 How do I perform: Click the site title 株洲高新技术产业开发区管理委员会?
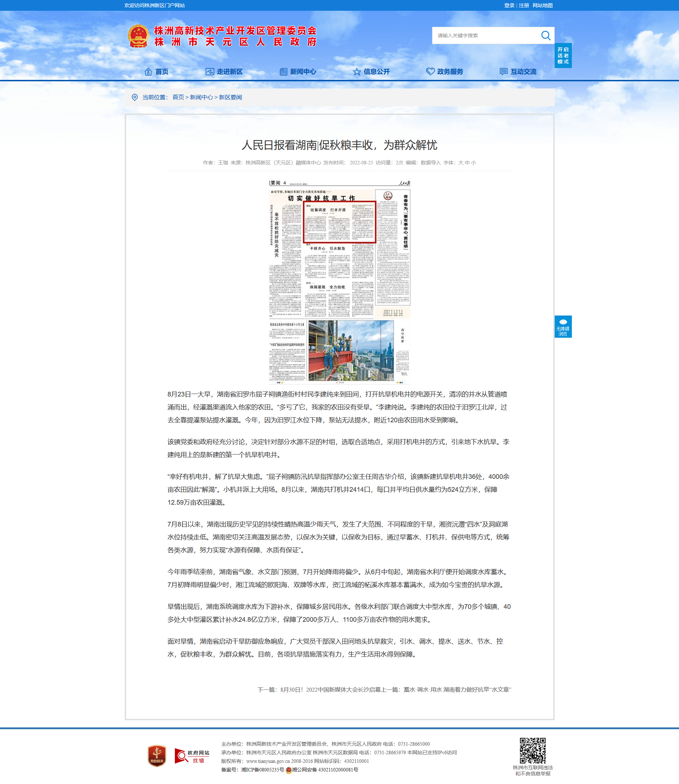(x=235, y=31)
